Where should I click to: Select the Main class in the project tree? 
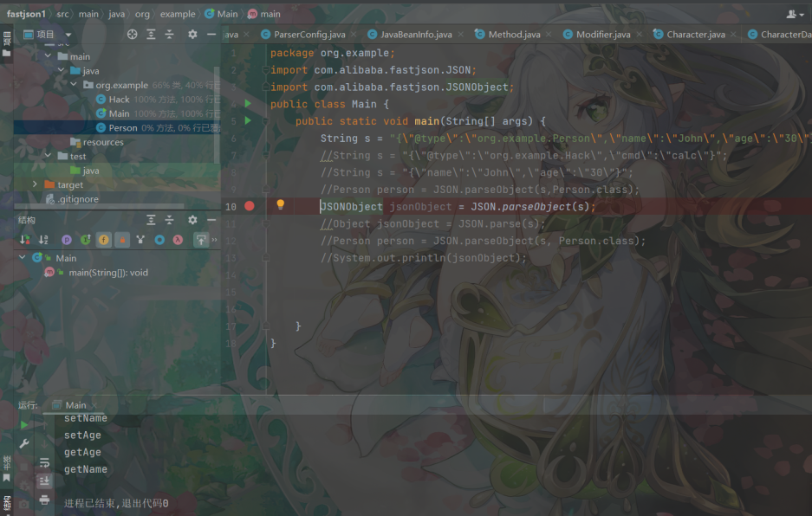119,113
